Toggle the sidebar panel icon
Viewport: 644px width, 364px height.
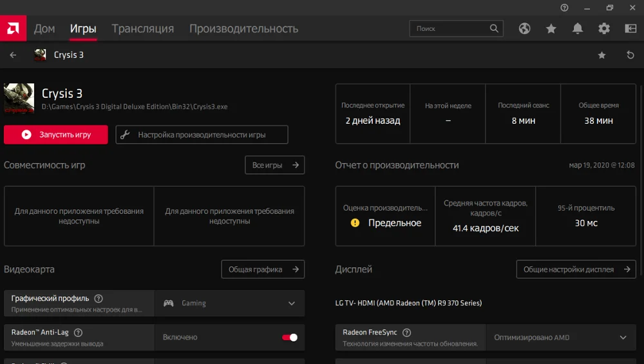630,28
